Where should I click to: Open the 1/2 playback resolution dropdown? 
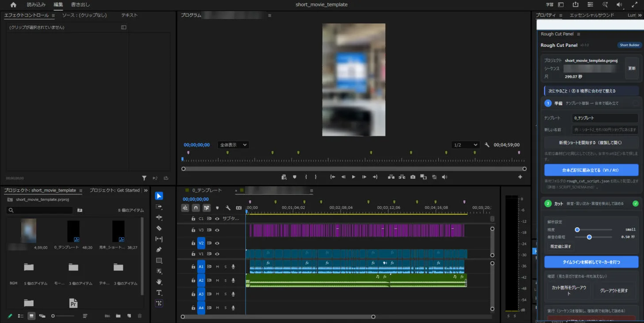tap(466, 145)
